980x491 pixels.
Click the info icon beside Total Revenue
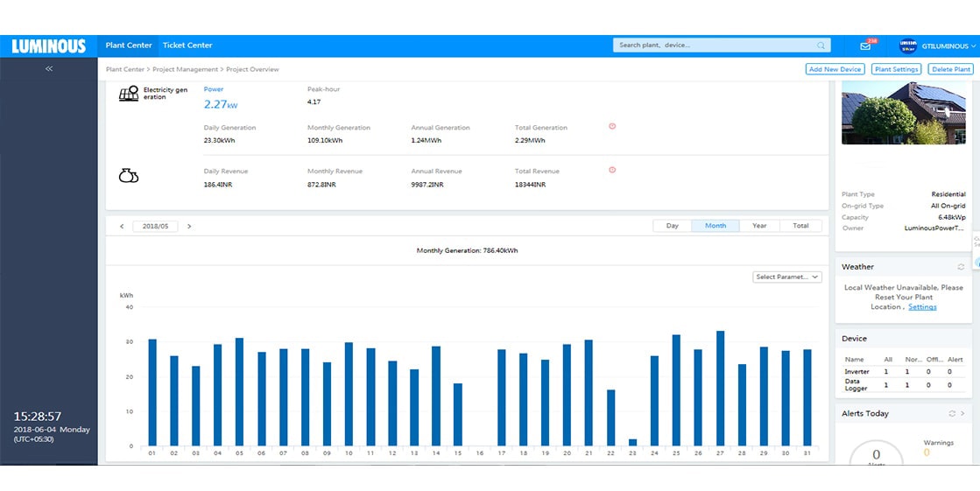click(612, 170)
